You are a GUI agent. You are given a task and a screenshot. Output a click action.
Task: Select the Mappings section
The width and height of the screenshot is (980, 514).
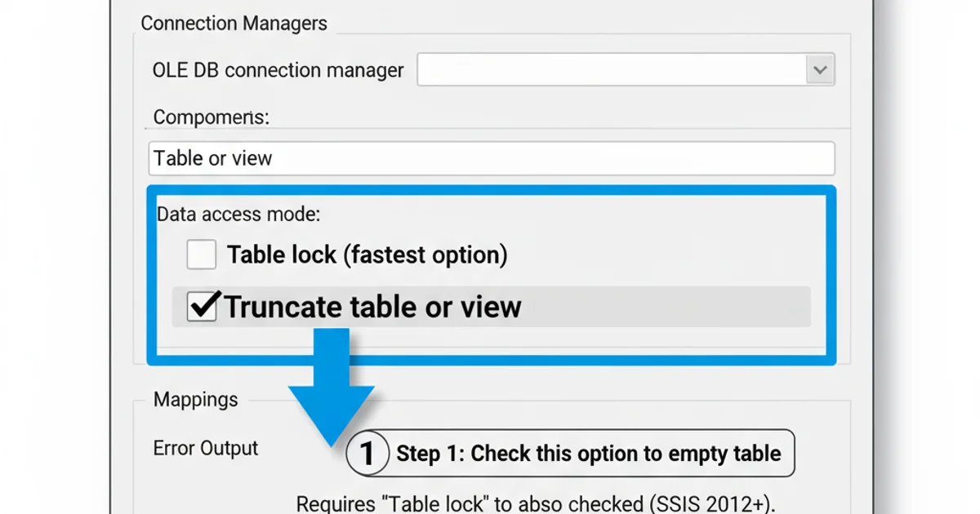tap(194, 400)
